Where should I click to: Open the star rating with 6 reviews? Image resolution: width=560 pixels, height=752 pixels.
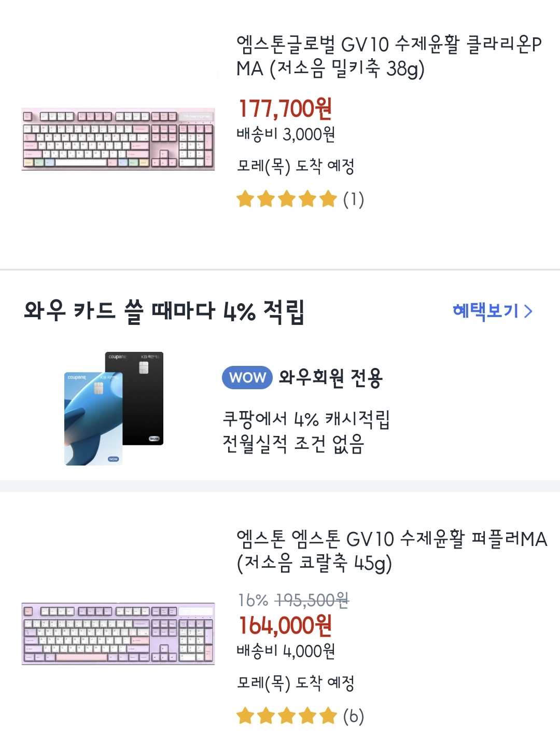tap(286, 716)
